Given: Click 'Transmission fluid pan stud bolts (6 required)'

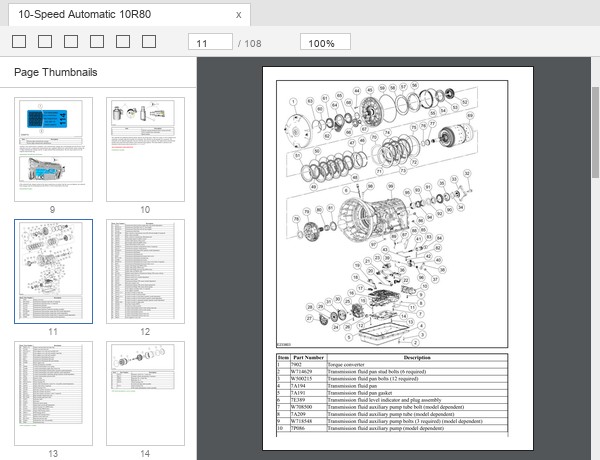Looking at the screenshot, I should [x=377, y=372].
